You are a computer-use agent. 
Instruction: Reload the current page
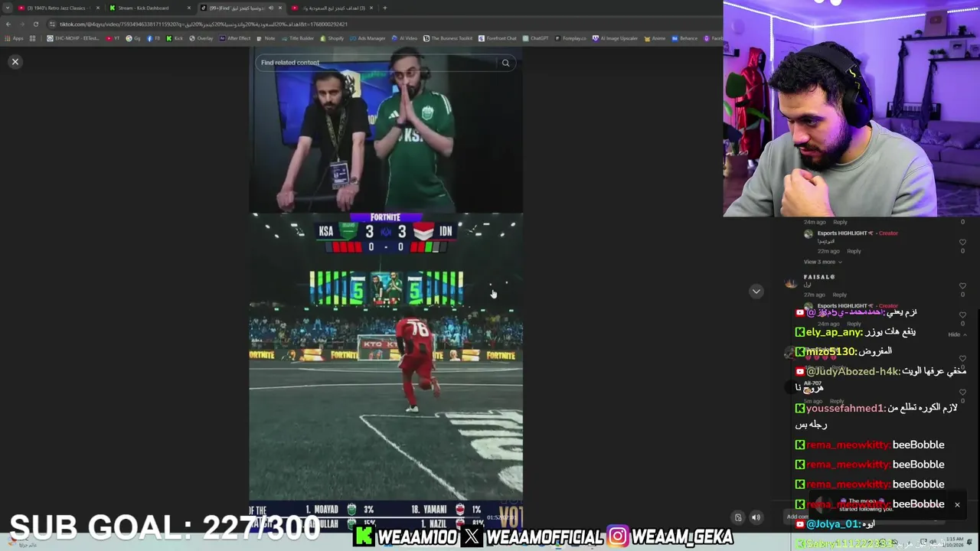pyautogui.click(x=35, y=24)
